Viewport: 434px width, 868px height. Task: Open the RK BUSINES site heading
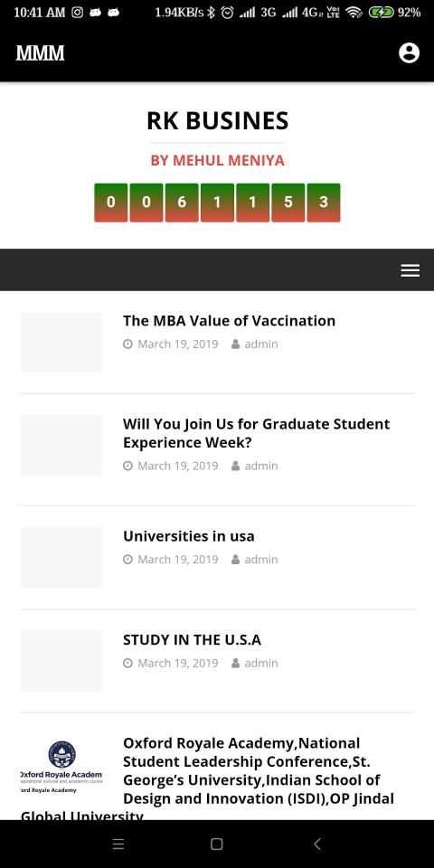[x=218, y=120]
